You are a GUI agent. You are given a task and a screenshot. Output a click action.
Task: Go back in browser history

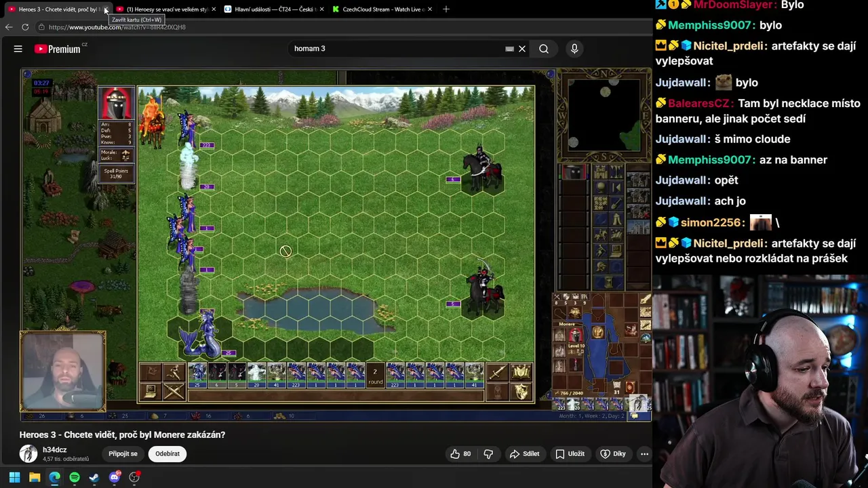pyautogui.click(x=8, y=27)
